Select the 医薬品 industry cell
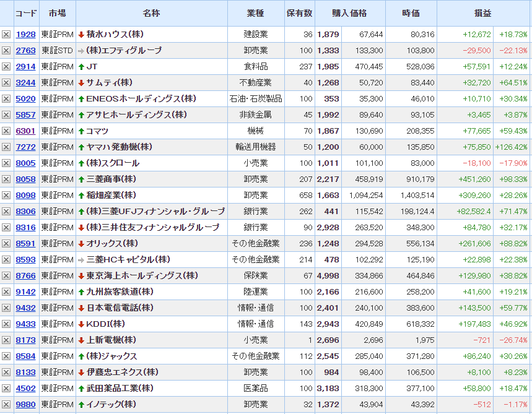Image resolution: width=532 pixels, height=414 pixels. (256, 388)
